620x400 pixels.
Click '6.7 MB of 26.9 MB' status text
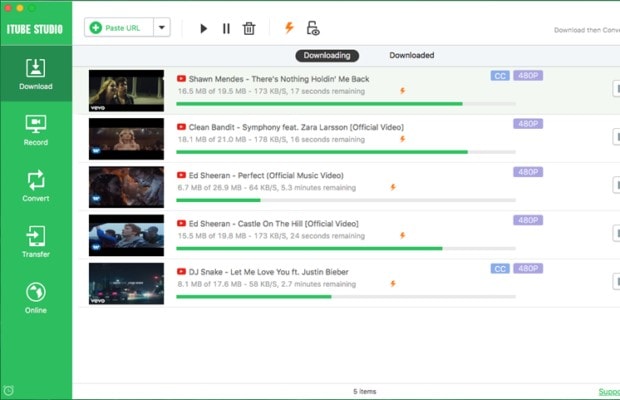209,188
